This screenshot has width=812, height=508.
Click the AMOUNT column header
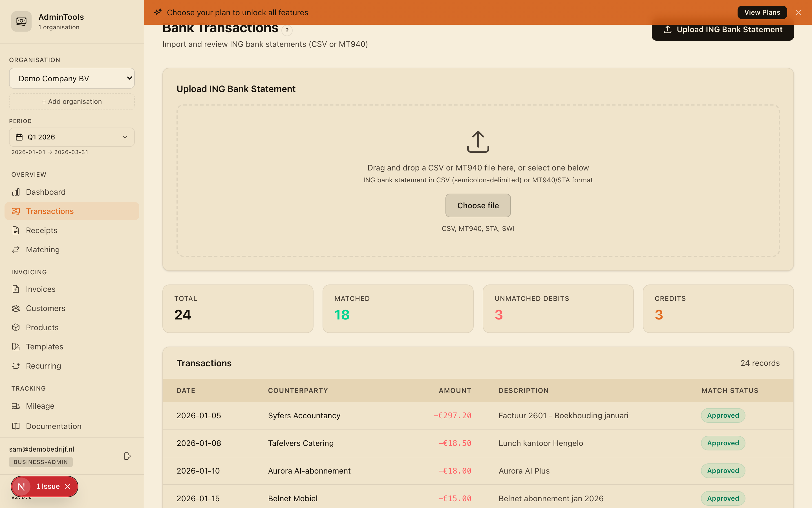click(x=455, y=390)
